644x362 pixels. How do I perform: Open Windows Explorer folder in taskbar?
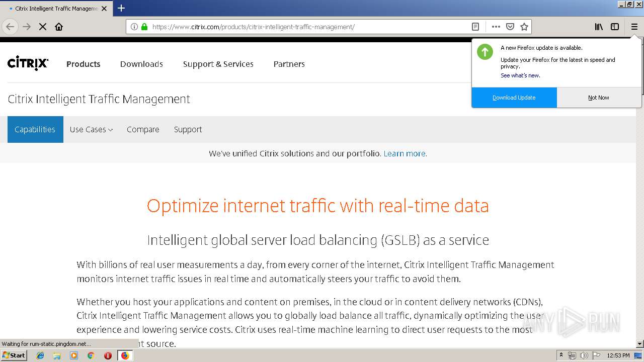pos(57,355)
